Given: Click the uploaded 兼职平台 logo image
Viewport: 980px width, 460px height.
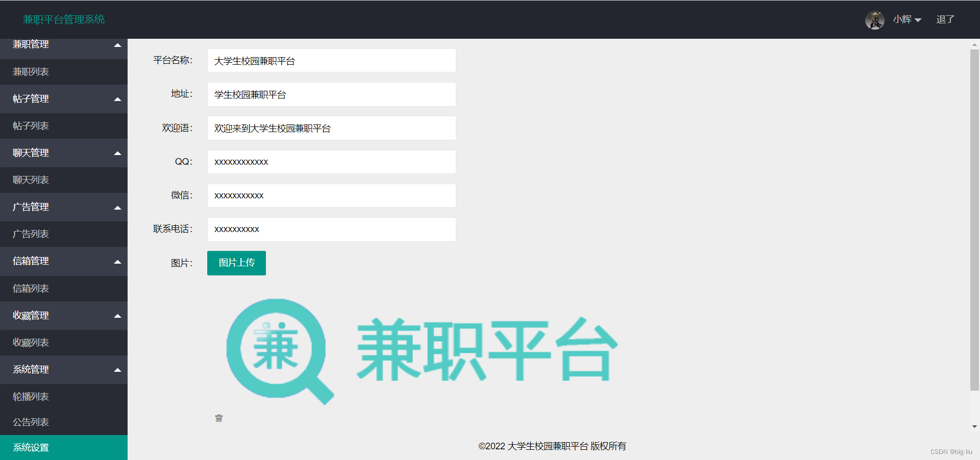Looking at the screenshot, I should click(422, 351).
